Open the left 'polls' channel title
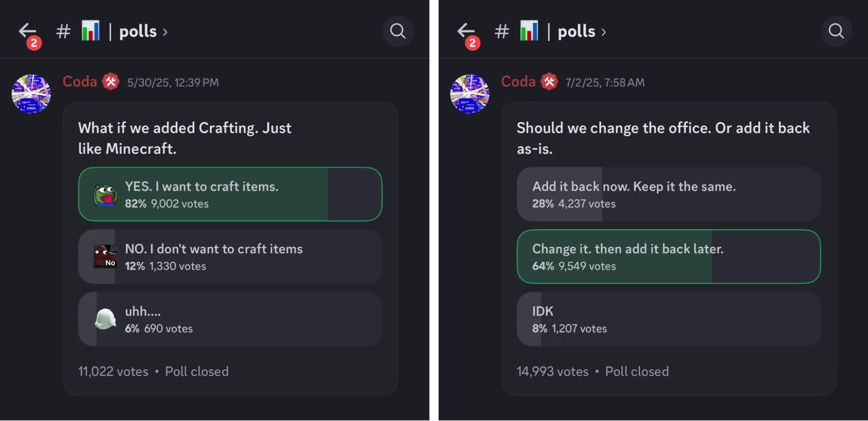This screenshot has height=421, width=868. tap(138, 31)
